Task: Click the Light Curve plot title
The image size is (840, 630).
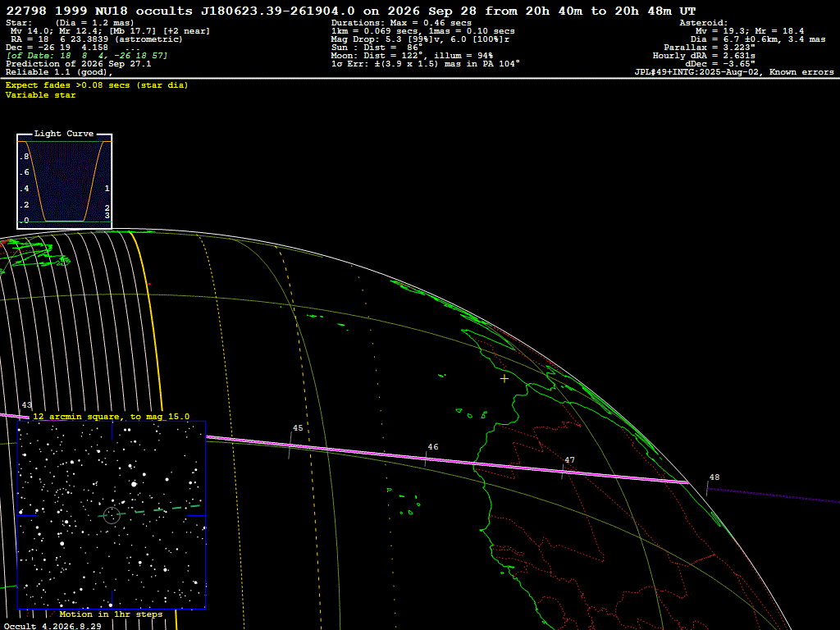Action: pos(64,134)
